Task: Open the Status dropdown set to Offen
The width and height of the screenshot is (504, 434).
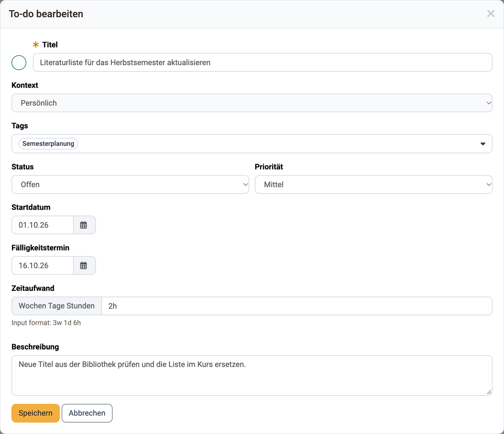Action: point(130,184)
